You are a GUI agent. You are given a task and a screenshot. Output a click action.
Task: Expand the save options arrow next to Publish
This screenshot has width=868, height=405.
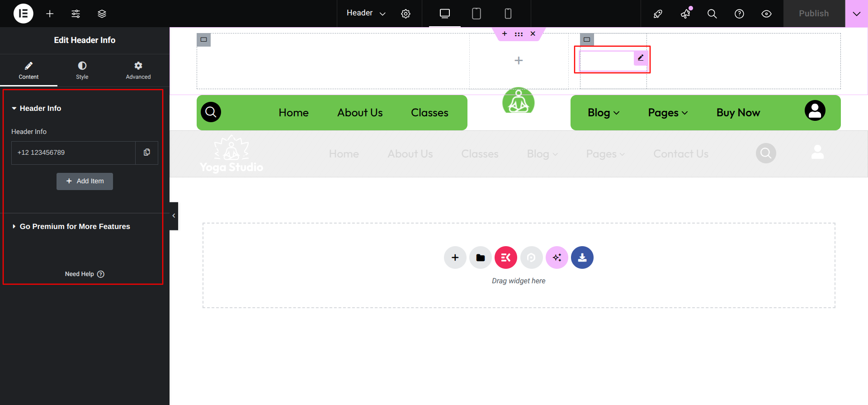click(x=857, y=14)
